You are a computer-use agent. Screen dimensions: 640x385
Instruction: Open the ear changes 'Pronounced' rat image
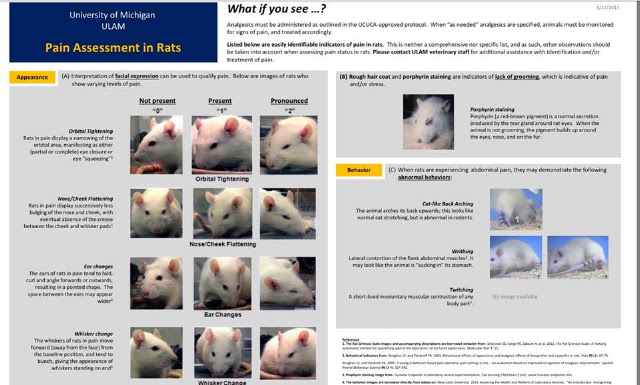pos(288,283)
